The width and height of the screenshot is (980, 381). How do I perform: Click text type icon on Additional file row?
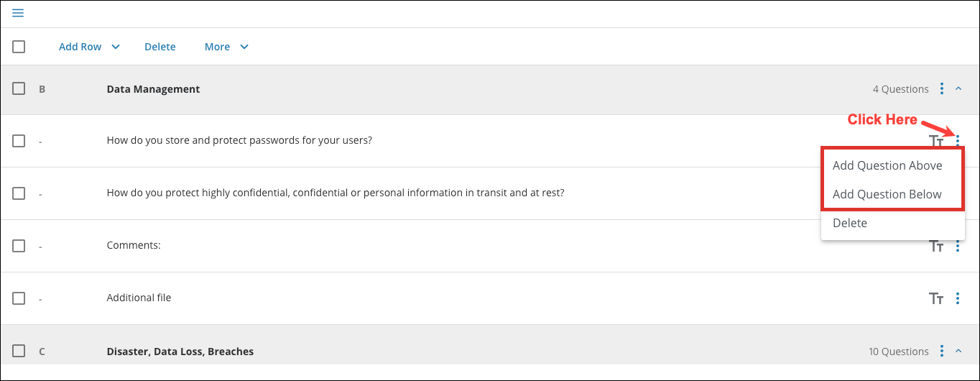click(935, 298)
